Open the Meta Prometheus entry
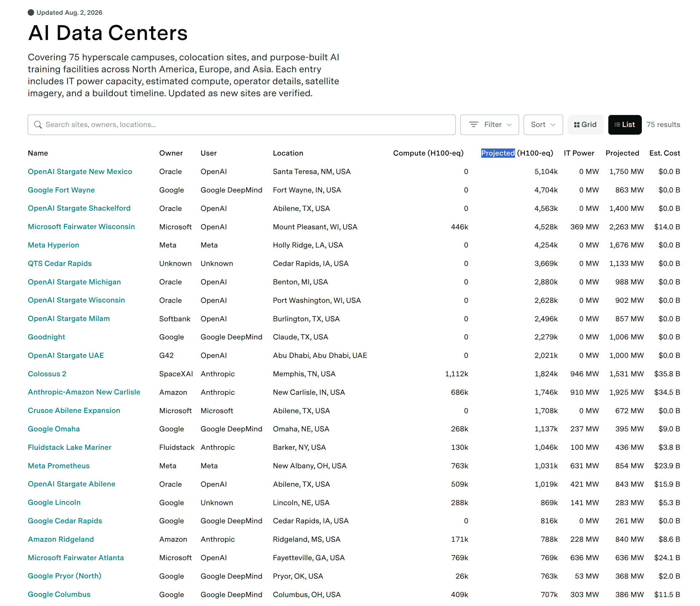Viewport: 700px width, 606px height. click(x=58, y=466)
